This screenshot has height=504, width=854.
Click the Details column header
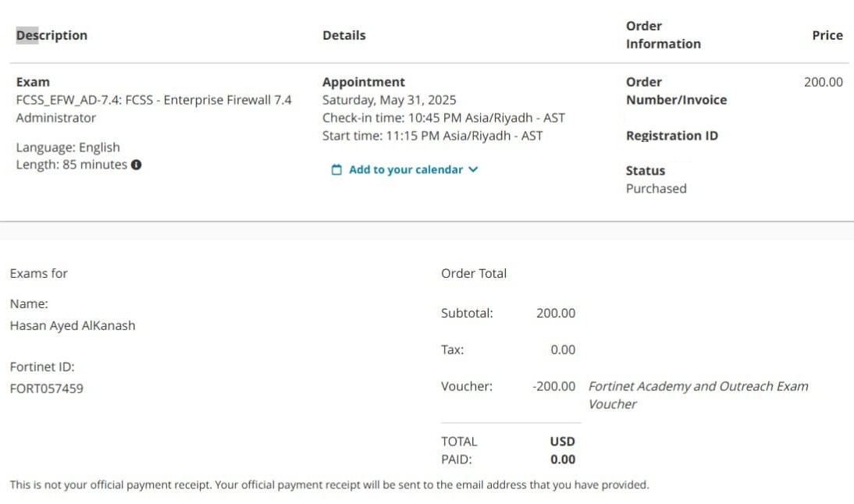[x=343, y=35]
